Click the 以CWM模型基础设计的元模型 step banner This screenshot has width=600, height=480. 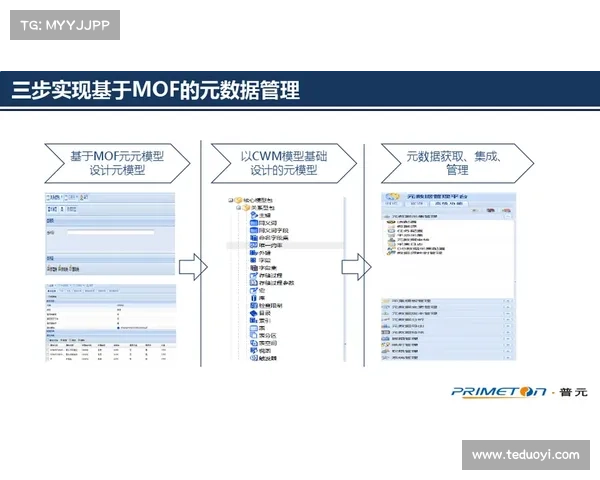(284, 163)
